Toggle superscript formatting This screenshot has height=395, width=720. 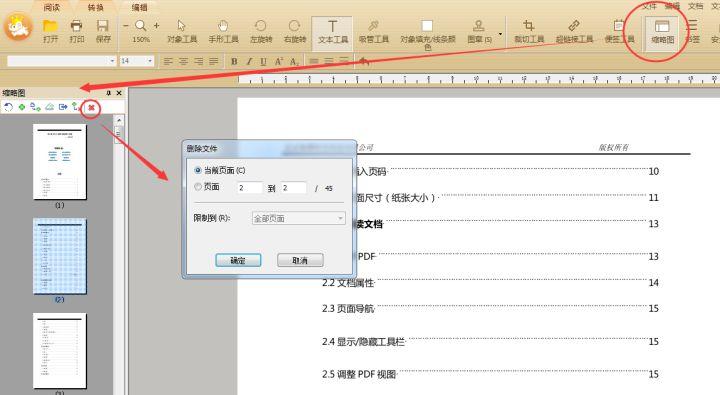pyautogui.click(x=278, y=61)
